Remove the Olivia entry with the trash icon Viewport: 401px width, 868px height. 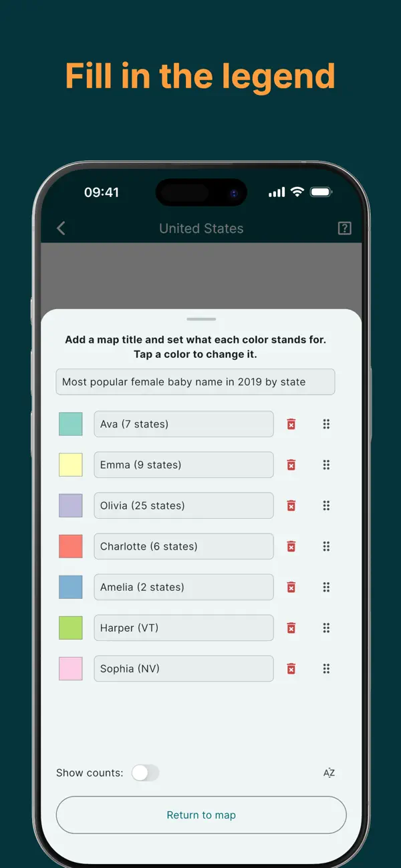pos(291,505)
